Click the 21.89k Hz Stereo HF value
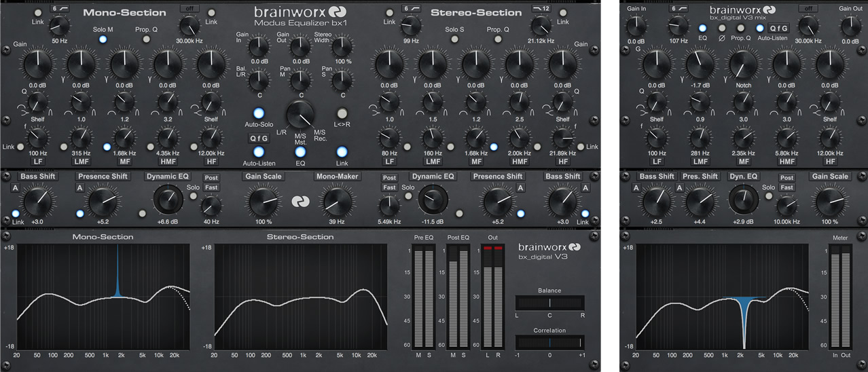 tap(562, 153)
